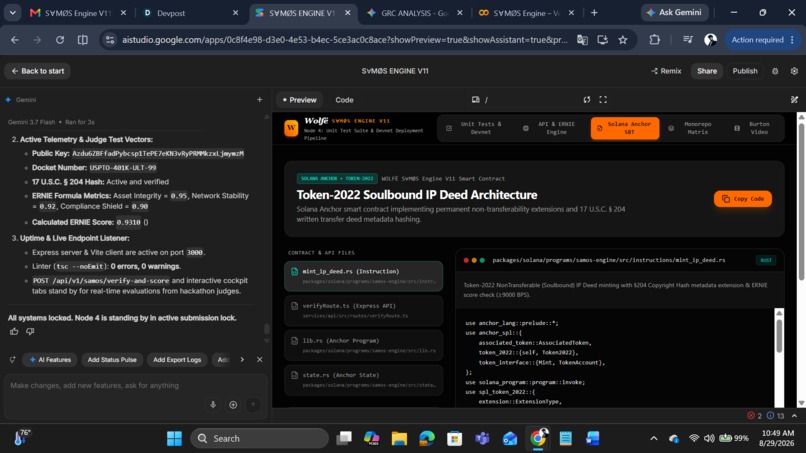
Task: Open the site info icon in address bar
Action: pos(109,40)
